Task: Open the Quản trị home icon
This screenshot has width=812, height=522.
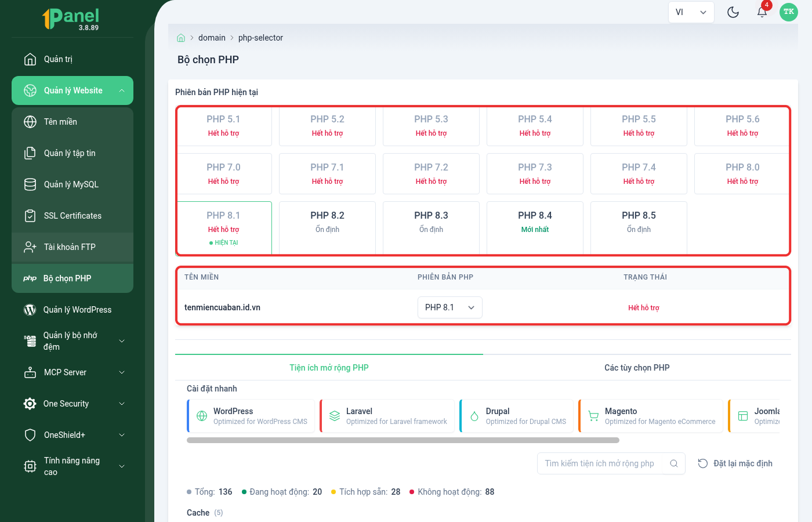Action: point(30,59)
